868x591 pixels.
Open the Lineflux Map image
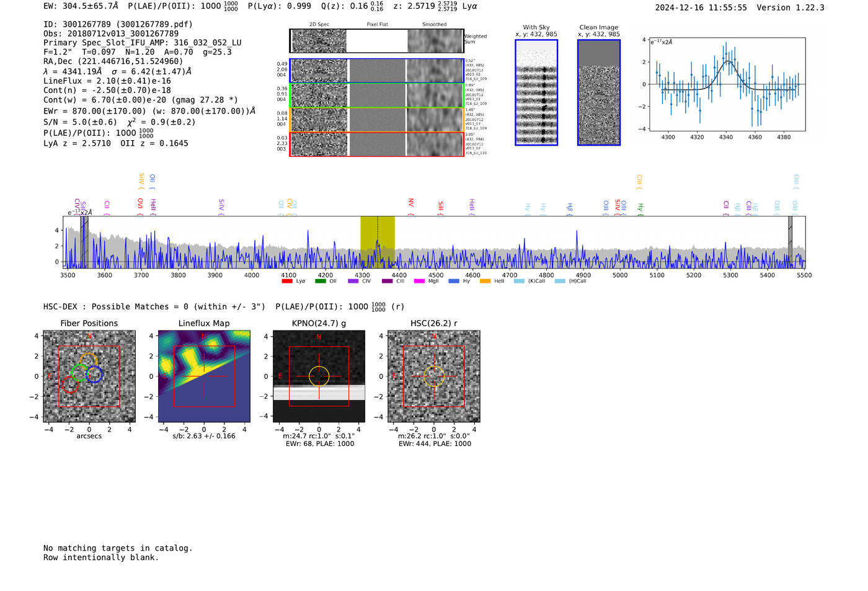204,376
